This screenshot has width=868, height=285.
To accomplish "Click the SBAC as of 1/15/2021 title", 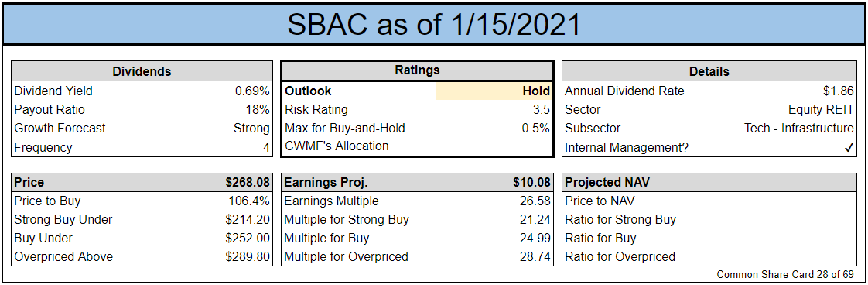I will pos(433,25).
